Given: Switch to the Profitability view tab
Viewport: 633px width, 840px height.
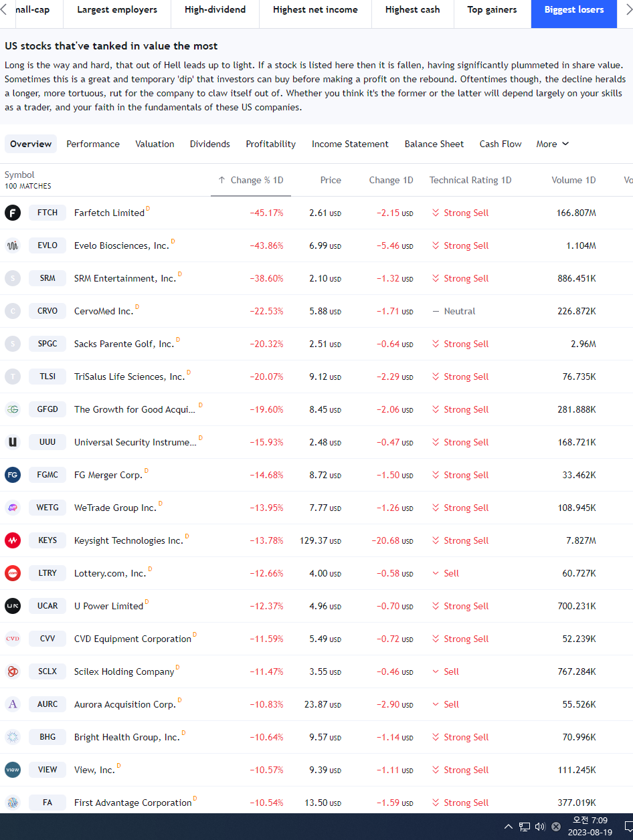Looking at the screenshot, I should click(x=271, y=144).
